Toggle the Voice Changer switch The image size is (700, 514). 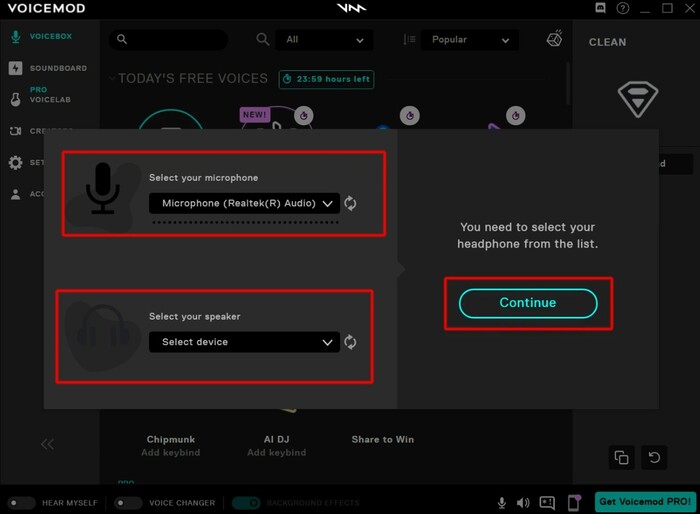(128, 503)
